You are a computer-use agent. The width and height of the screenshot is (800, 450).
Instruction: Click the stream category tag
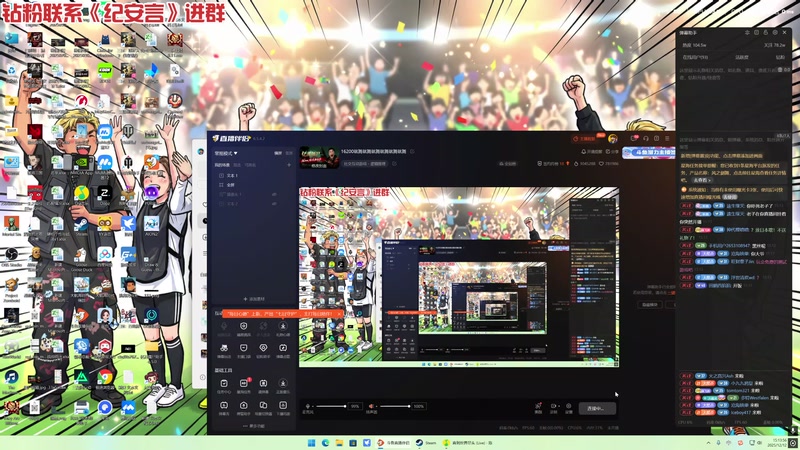click(x=364, y=164)
